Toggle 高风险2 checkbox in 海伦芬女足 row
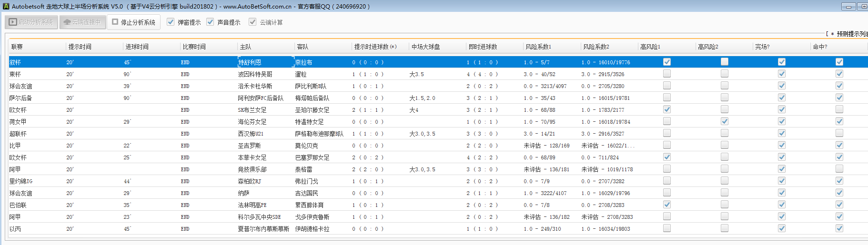This screenshot has height=245, width=868. (725, 121)
